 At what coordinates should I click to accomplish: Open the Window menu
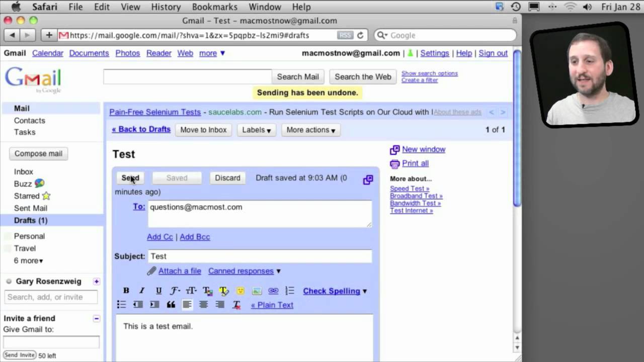265,7
